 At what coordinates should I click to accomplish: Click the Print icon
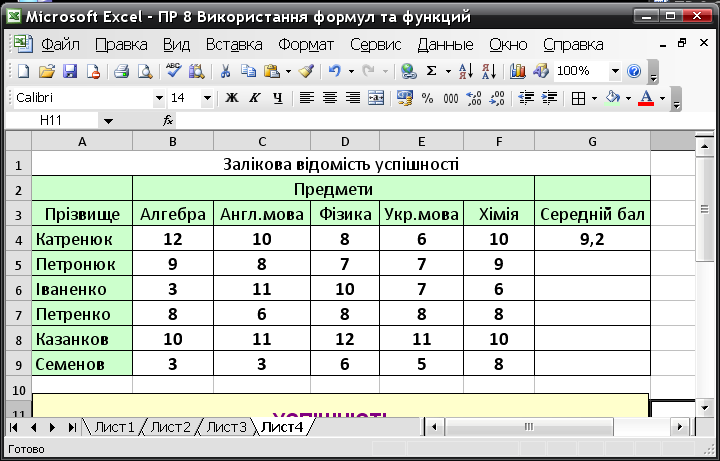(x=121, y=71)
